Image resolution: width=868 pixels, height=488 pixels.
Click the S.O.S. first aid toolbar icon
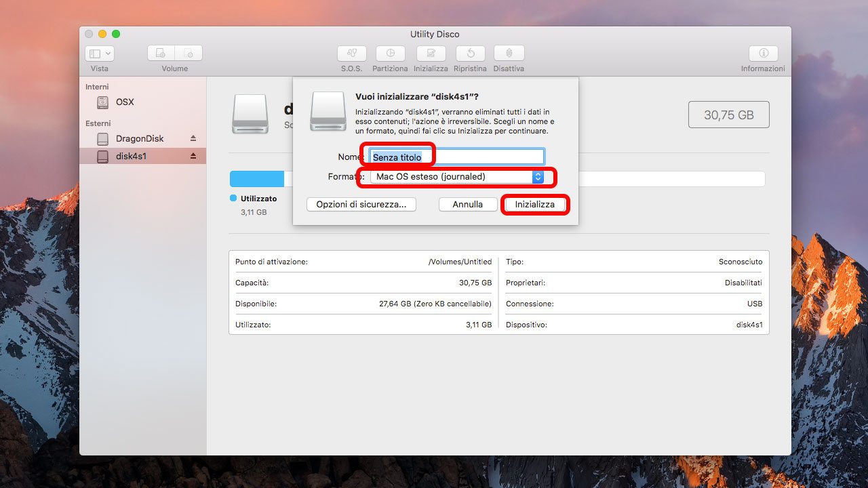coord(351,54)
